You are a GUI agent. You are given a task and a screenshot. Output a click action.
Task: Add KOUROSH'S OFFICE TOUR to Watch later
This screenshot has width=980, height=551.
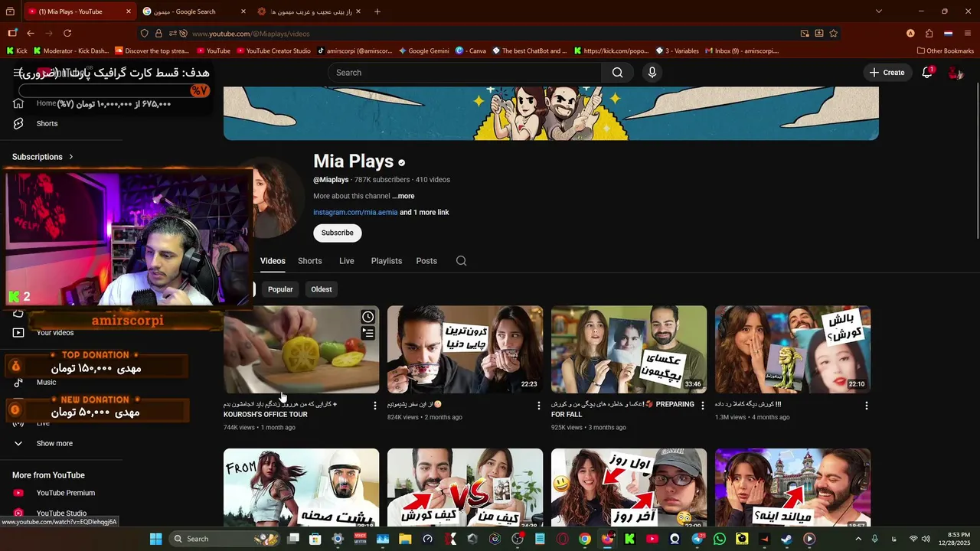pyautogui.click(x=368, y=317)
